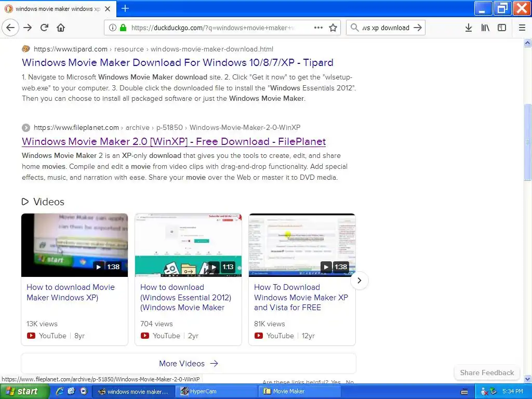
Task: Show site information icon in address bar
Action: tap(113, 28)
